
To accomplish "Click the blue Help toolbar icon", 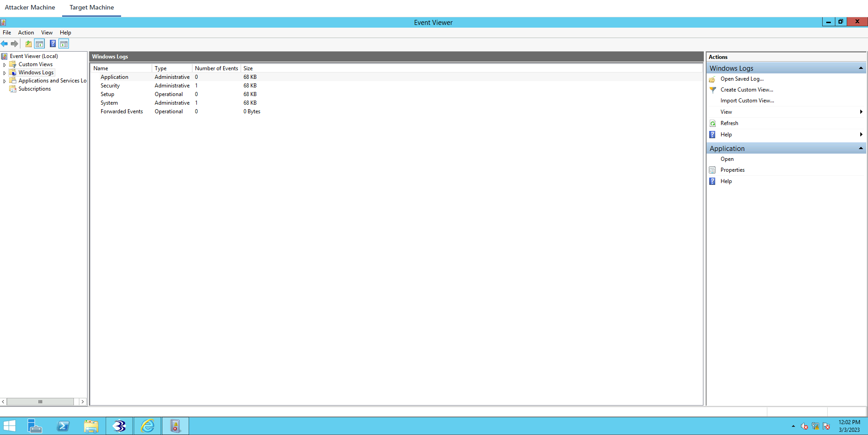I will pos(53,44).
